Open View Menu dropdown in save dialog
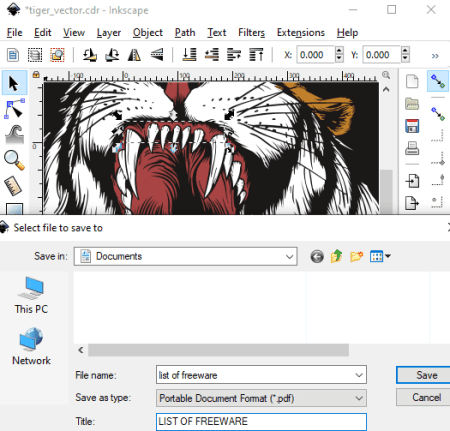The image size is (450, 431). pos(380,256)
